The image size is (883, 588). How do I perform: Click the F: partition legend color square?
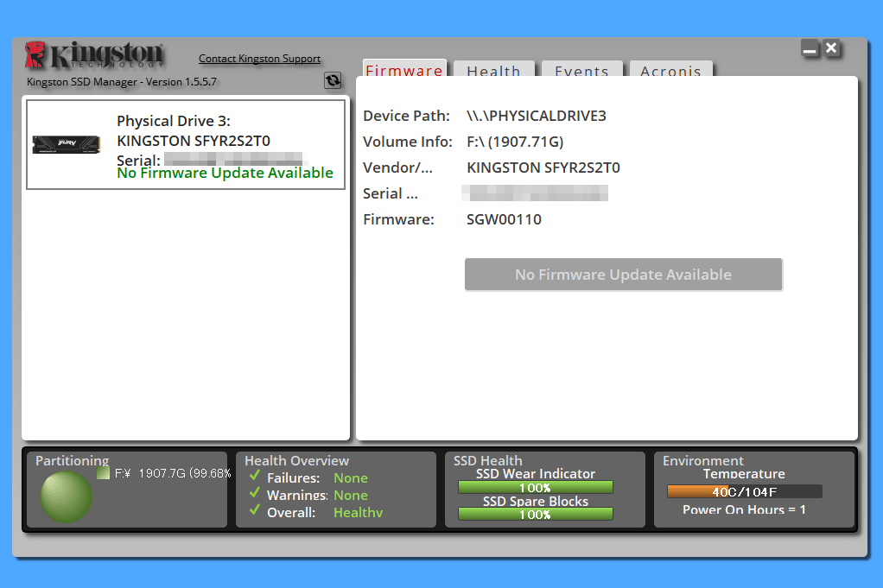103,473
